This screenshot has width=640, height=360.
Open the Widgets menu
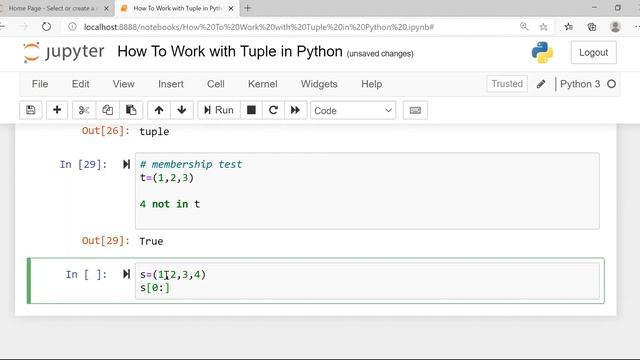pos(319,84)
